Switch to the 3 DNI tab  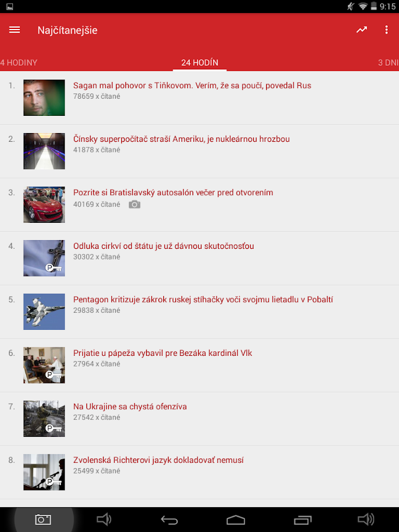click(388, 63)
